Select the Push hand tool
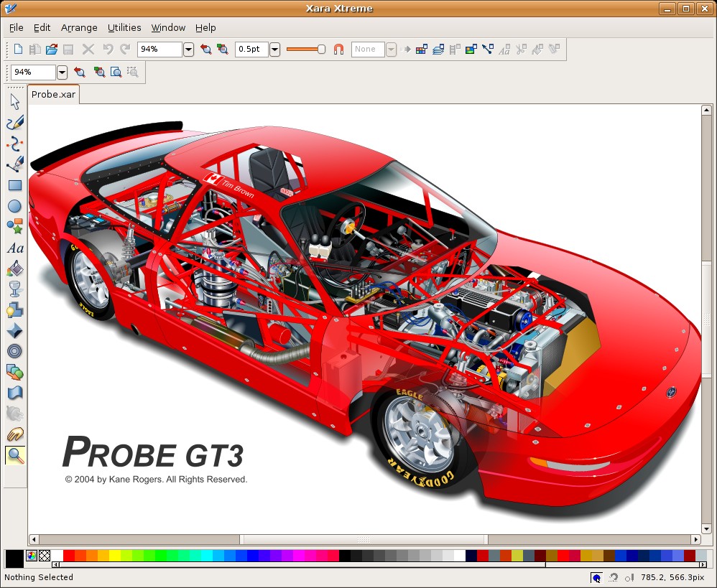Viewport: 717px width, 588px height. tap(14, 434)
